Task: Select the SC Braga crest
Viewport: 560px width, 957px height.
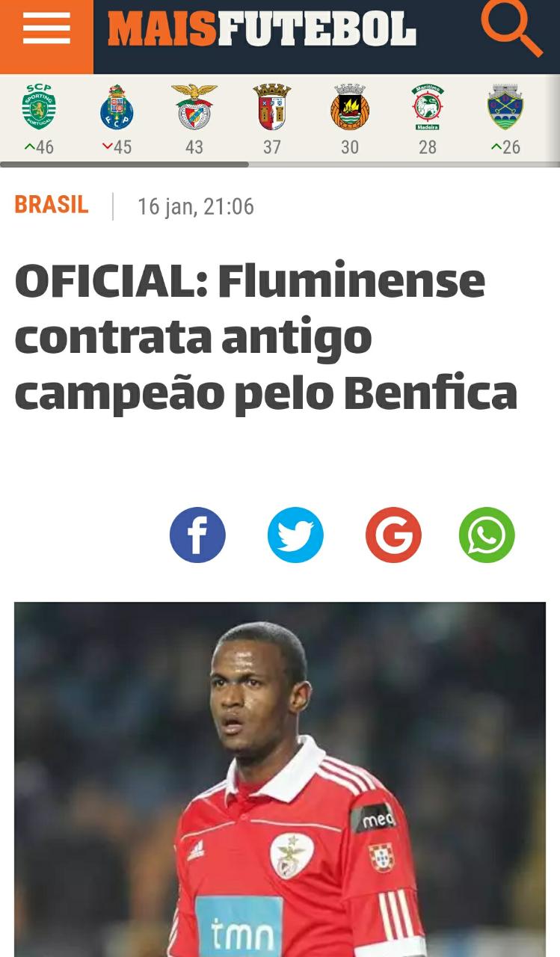Action: pyautogui.click(x=272, y=107)
